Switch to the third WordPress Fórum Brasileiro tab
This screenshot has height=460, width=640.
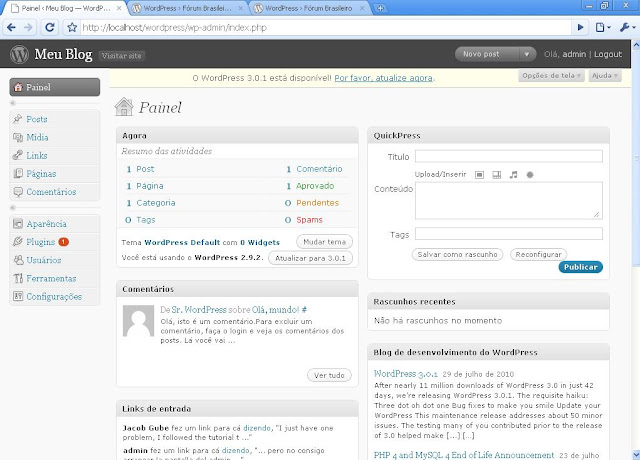pyautogui.click(x=309, y=8)
